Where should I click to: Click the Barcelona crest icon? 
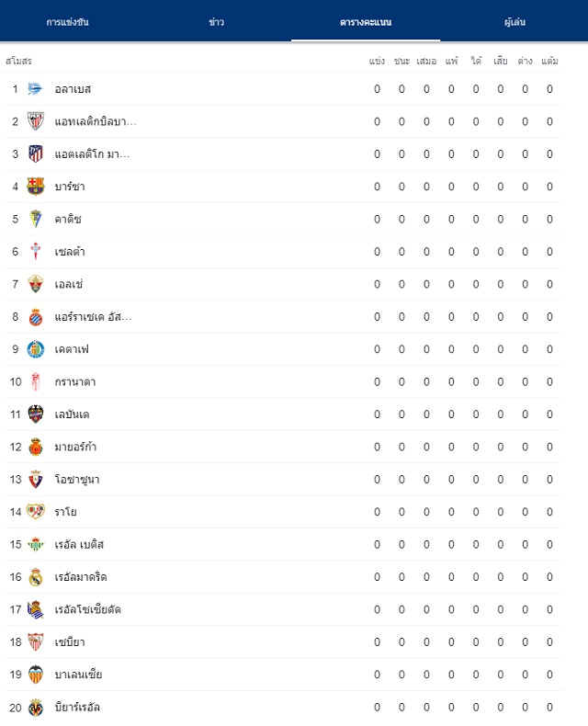pyautogui.click(x=36, y=187)
